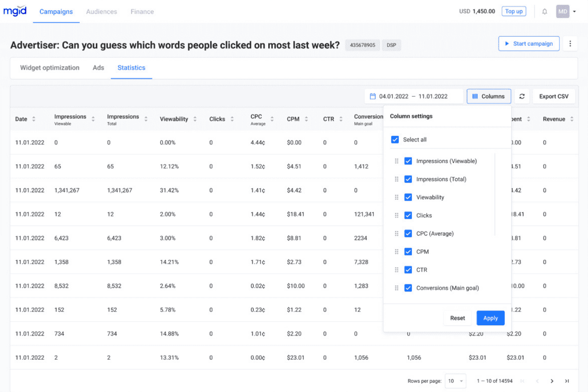Open the Rows per page dropdown
This screenshot has width=588, height=392.
pyautogui.click(x=455, y=381)
